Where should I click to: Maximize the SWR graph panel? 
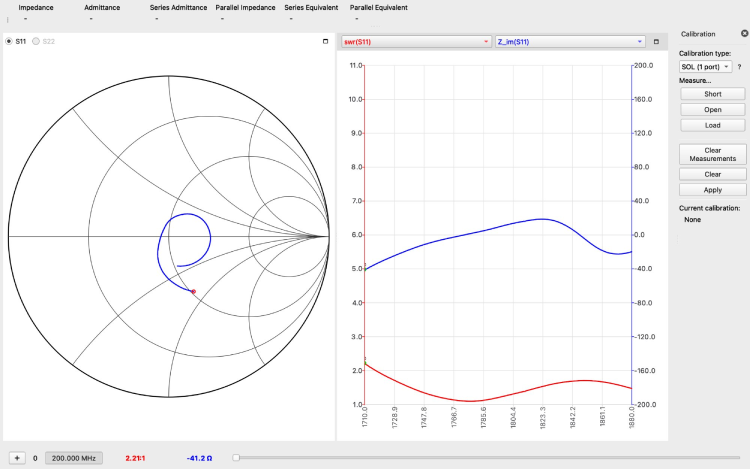[656, 41]
